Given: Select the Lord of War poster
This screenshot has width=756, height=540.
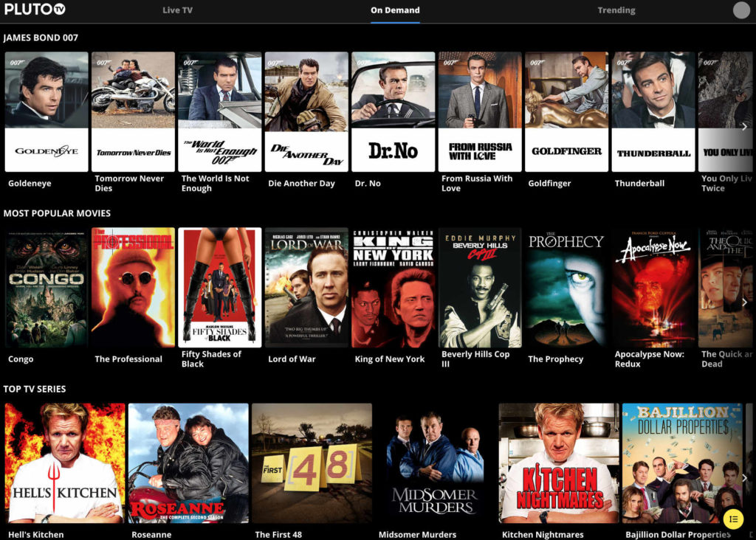Looking at the screenshot, I should tap(306, 288).
